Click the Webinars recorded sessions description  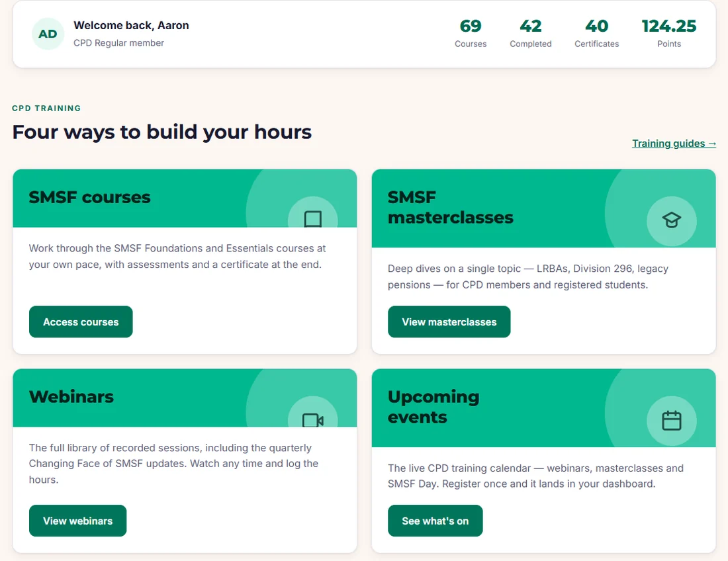tap(173, 464)
